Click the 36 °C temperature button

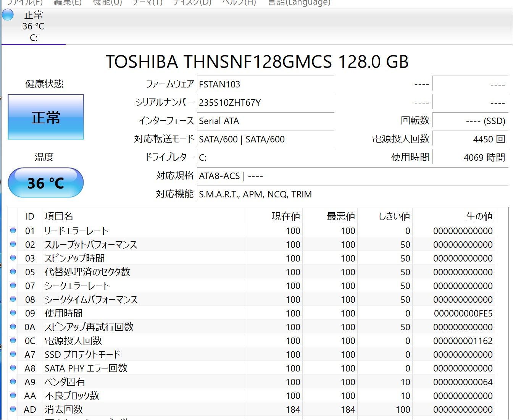pyautogui.click(x=46, y=183)
